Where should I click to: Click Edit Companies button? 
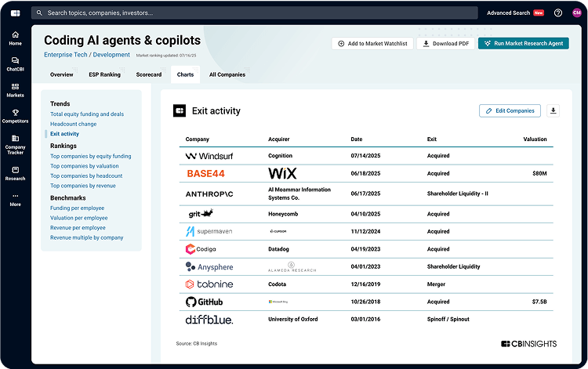(510, 111)
